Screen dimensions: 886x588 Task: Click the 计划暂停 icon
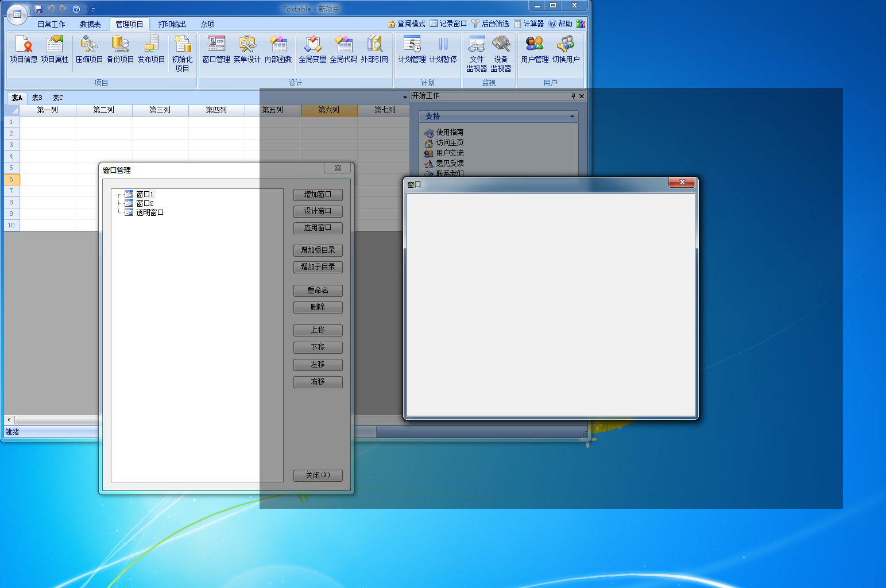point(443,49)
